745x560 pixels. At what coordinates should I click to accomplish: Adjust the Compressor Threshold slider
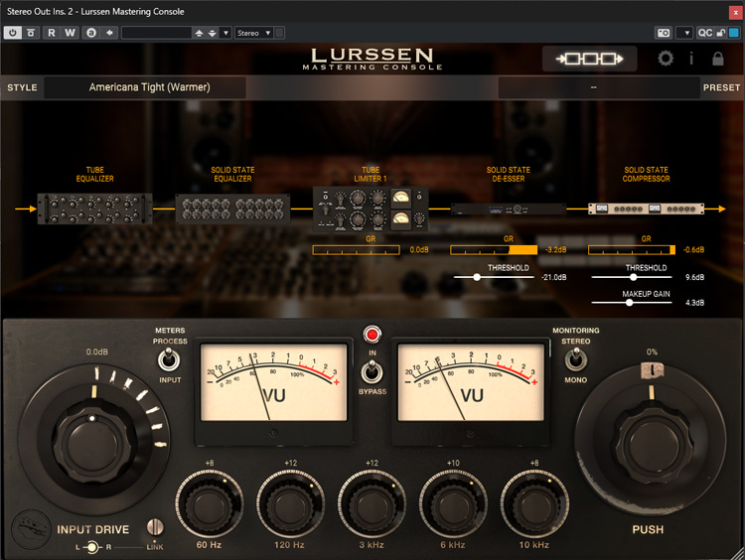tap(632, 277)
